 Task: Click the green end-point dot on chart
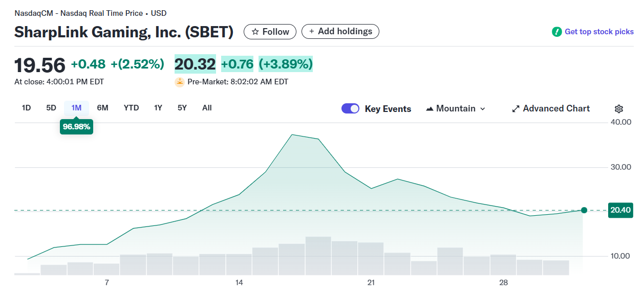point(584,210)
